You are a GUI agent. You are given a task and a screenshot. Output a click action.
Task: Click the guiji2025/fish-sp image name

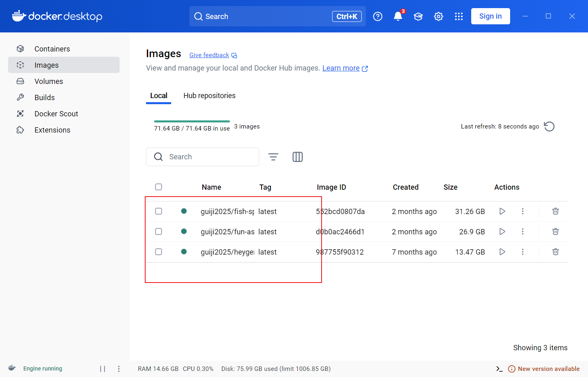click(x=227, y=212)
